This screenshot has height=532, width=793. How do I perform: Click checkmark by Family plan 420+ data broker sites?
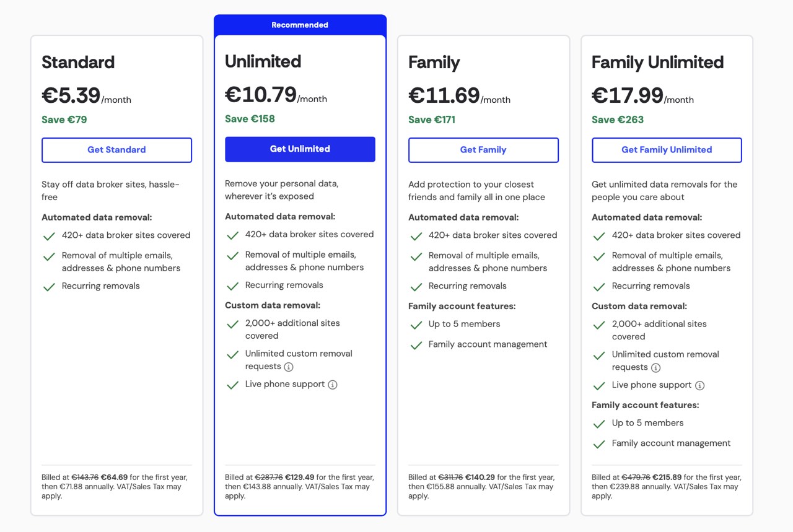(416, 236)
